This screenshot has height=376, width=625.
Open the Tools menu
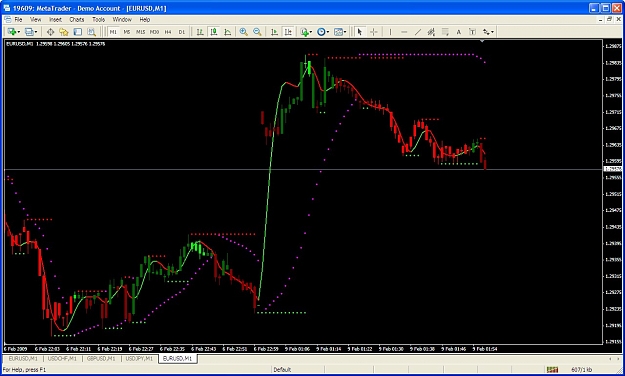coord(98,20)
